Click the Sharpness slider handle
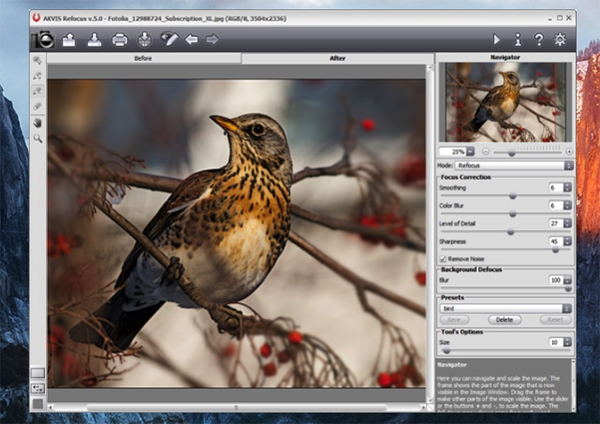600x424 pixels. click(555, 250)
